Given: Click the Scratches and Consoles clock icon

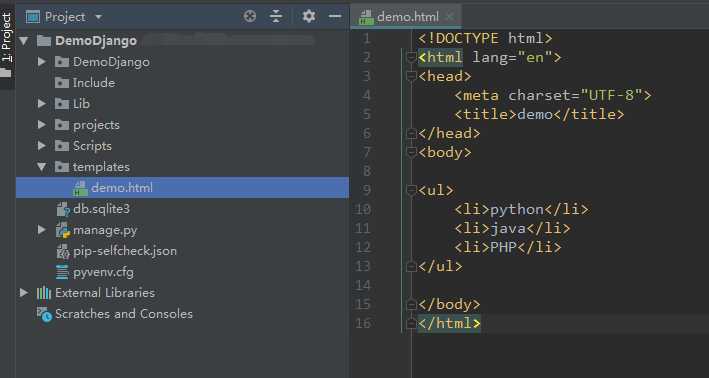Looking at the screenshot, I should 44,314.
